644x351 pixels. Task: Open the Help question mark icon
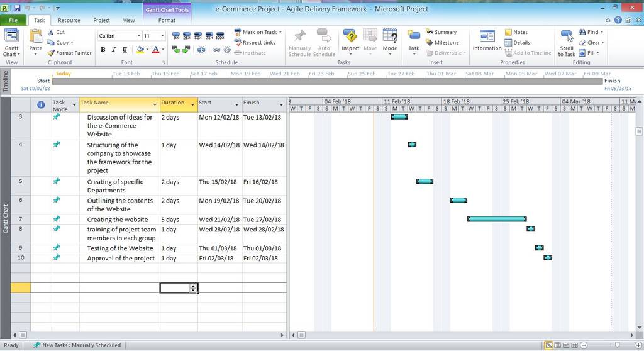tap(618, 19)
